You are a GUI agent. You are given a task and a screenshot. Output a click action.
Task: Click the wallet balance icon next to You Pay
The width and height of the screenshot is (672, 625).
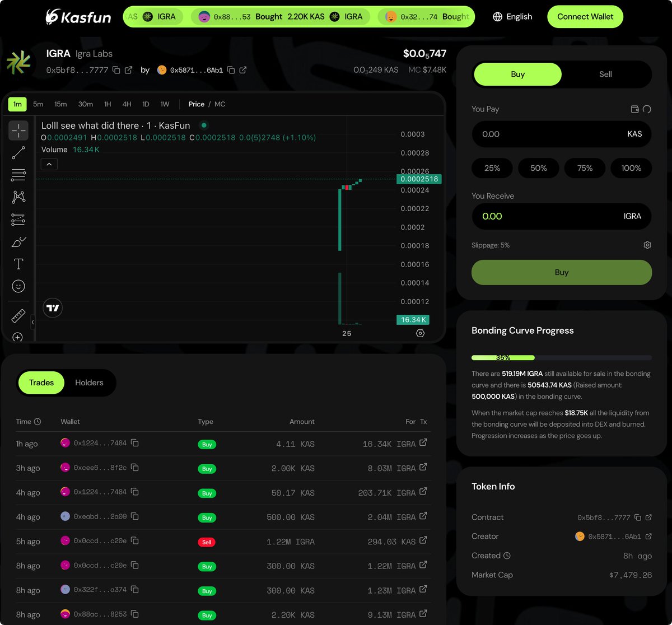[635, 109]
